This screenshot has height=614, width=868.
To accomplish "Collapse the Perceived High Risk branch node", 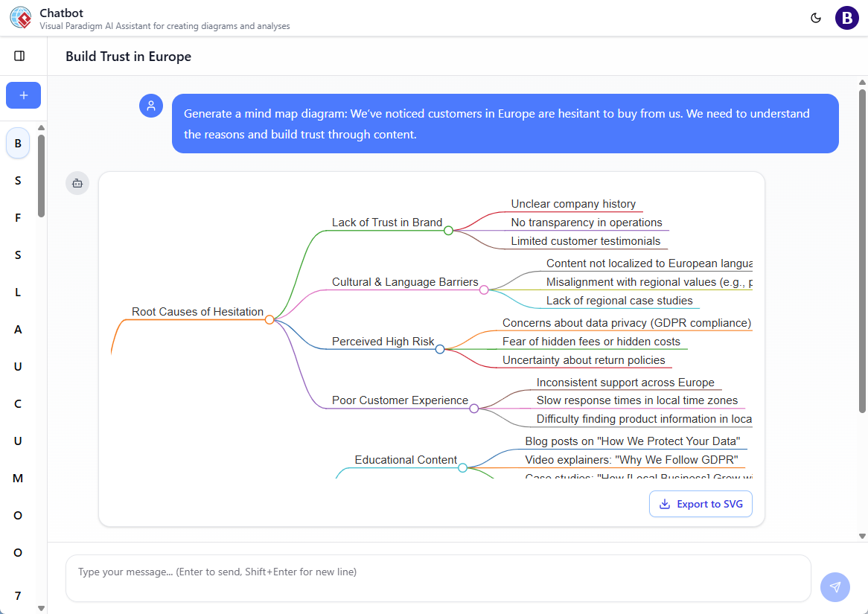I will click(440, 348).
